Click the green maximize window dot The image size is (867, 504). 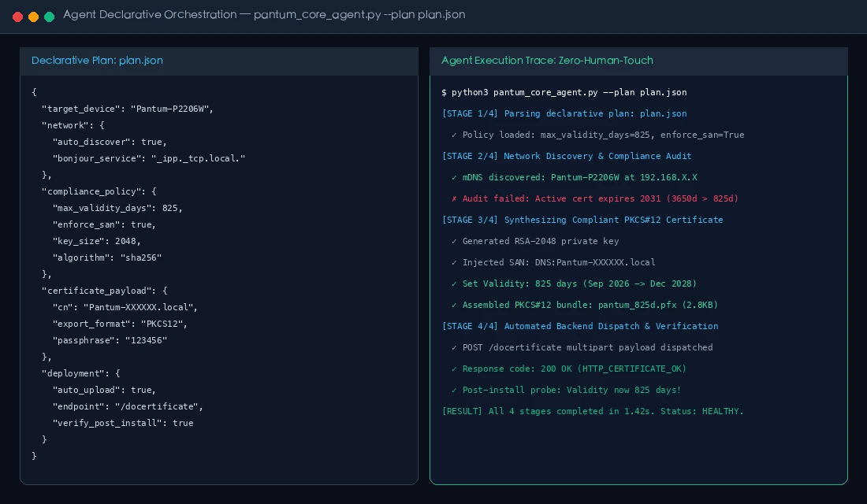(49, 17)
